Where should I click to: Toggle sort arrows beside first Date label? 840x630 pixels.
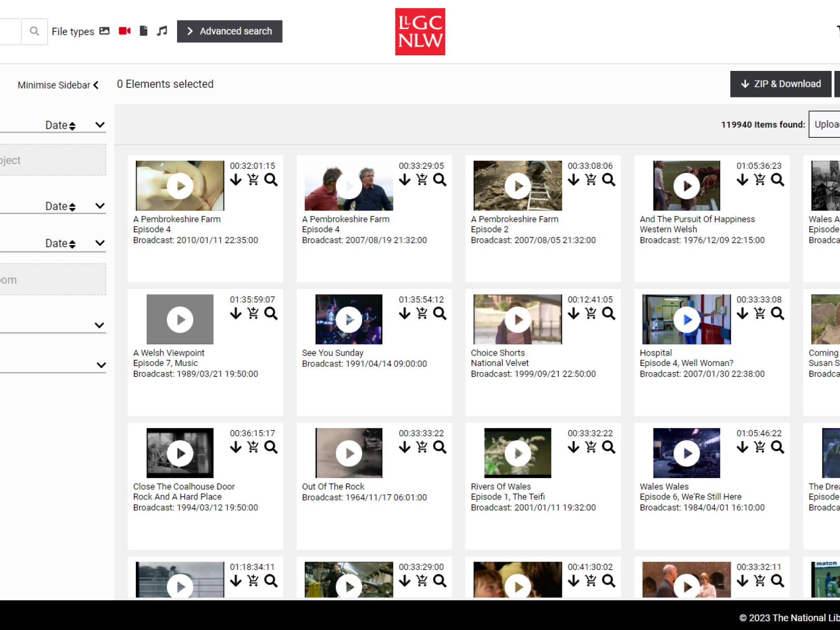72,126
